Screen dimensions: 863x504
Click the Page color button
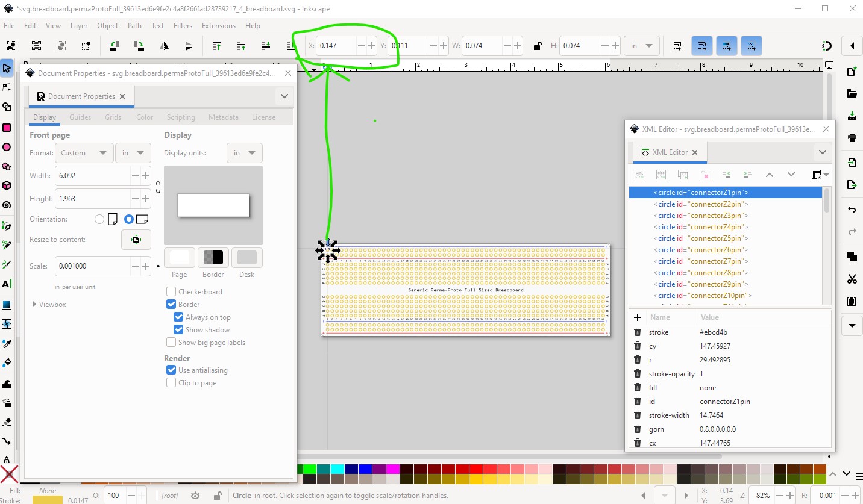coord(180,258)
